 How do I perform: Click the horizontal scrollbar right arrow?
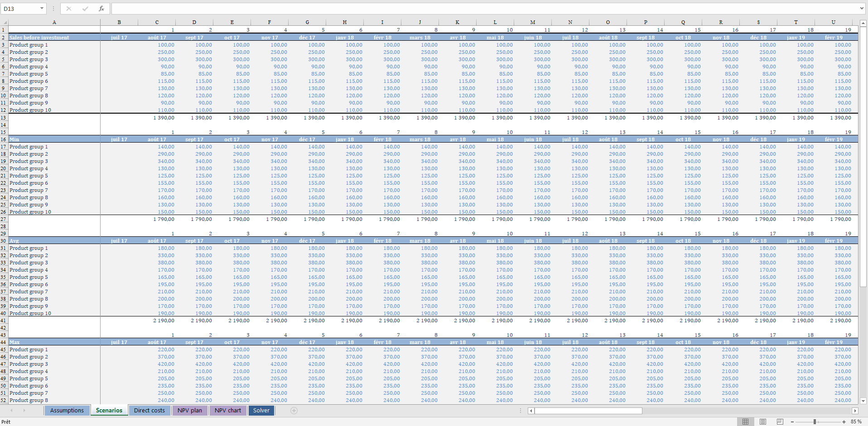(855, 411)
